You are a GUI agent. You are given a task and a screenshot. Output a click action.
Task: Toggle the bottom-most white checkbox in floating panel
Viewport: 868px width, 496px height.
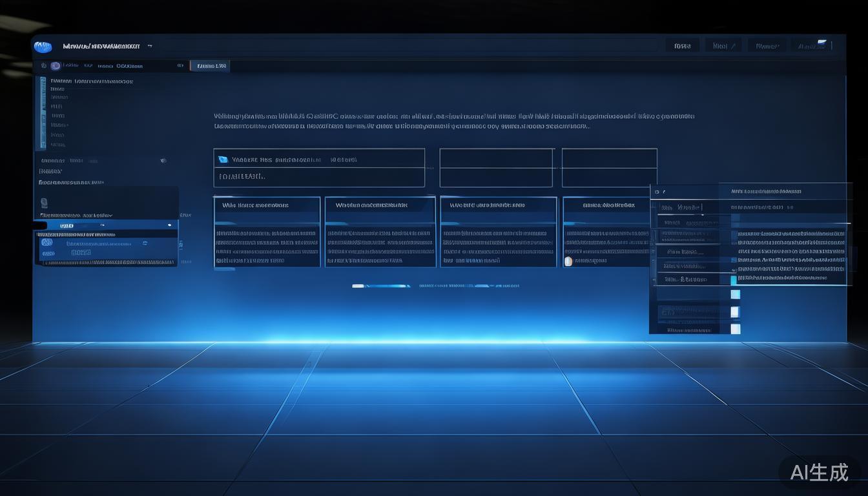(x=735, y=329)
